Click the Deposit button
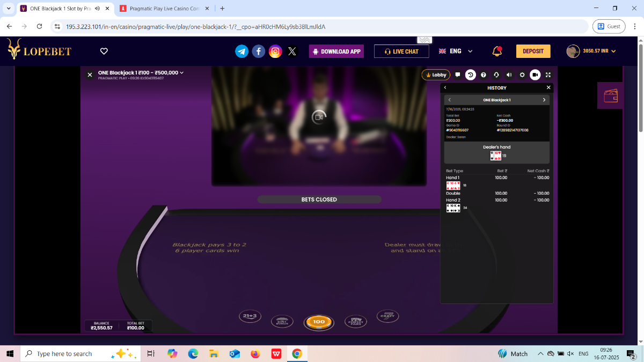Screen dimensions: 644x362 coord(533,51)
